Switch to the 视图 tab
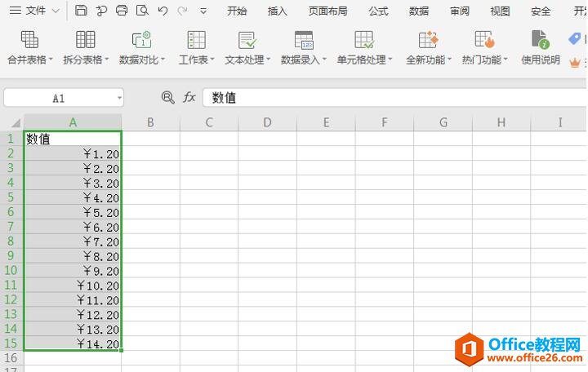The width and height of the screenshot is (588, 372). point(500,11)
